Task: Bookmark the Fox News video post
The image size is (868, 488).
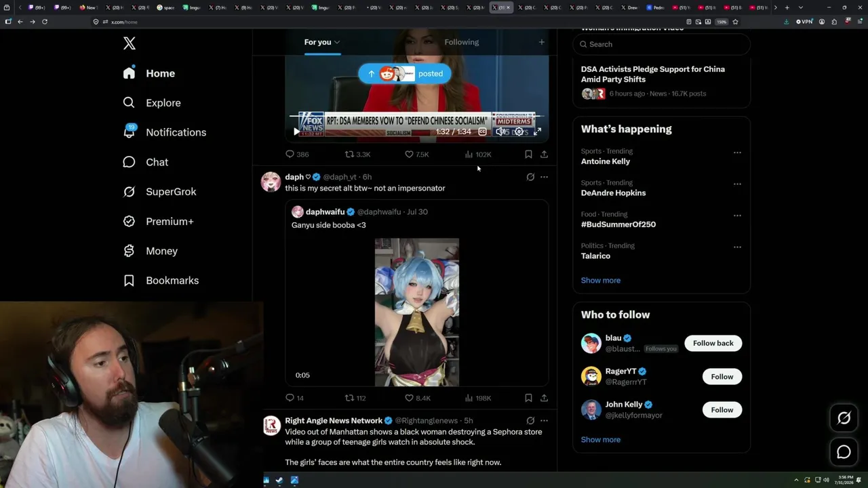Action: [528, 155]
